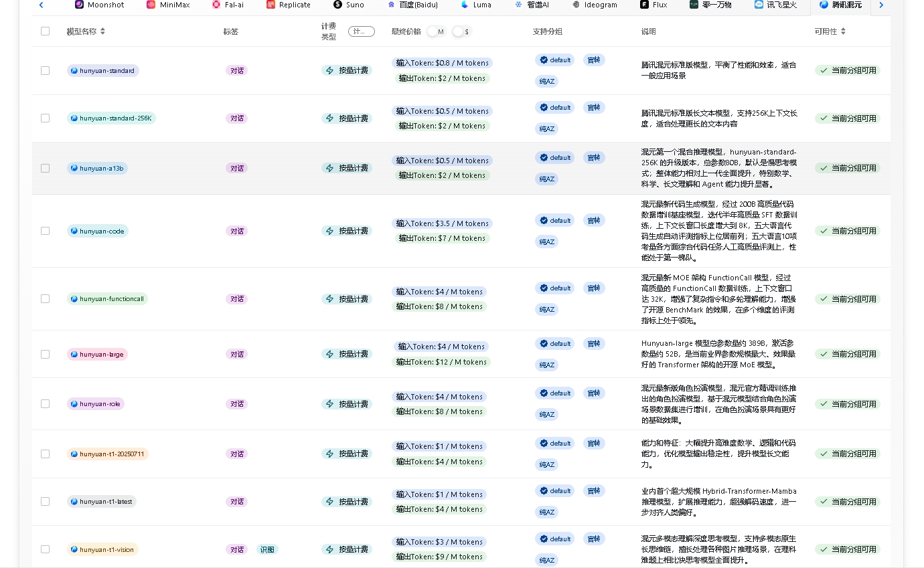Click the hunyuan-standard model name tag

coord(102,70)
